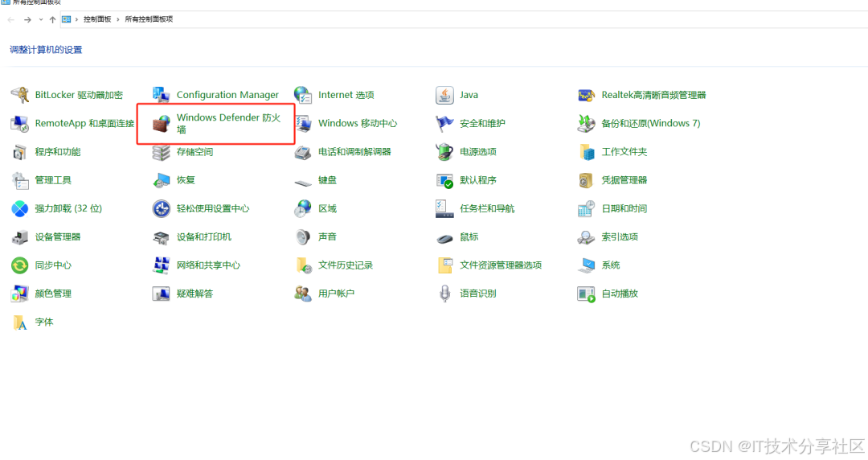Click the 文件资源管理器选项 icon
The height and width of the screenshot is (460, 868).
[444, 265]
